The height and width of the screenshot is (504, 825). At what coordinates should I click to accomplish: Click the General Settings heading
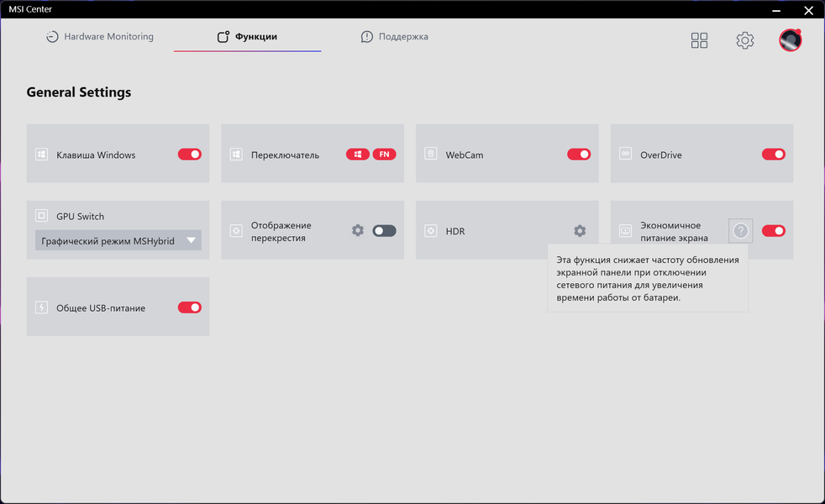(79, 92)
